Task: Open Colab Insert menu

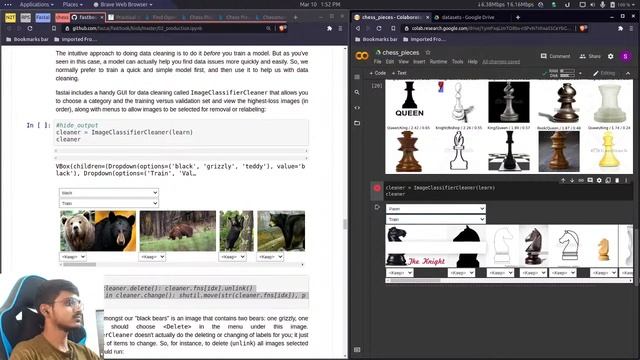Action: [419, 62]
